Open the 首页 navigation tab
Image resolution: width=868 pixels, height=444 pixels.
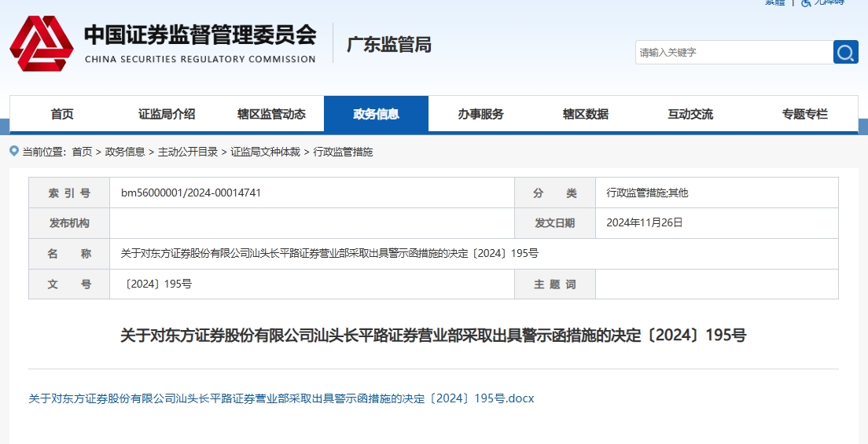[62, 114]
